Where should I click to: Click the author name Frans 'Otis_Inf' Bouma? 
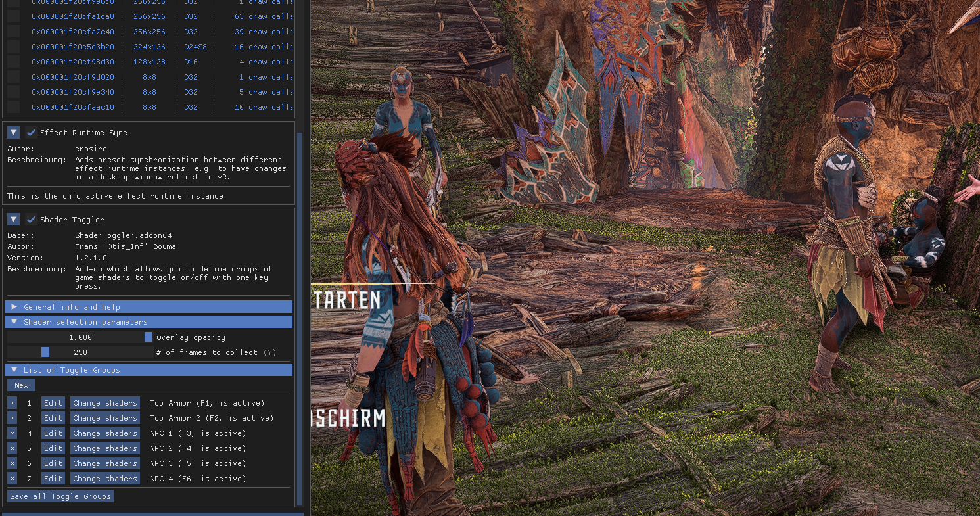[126, 246]
